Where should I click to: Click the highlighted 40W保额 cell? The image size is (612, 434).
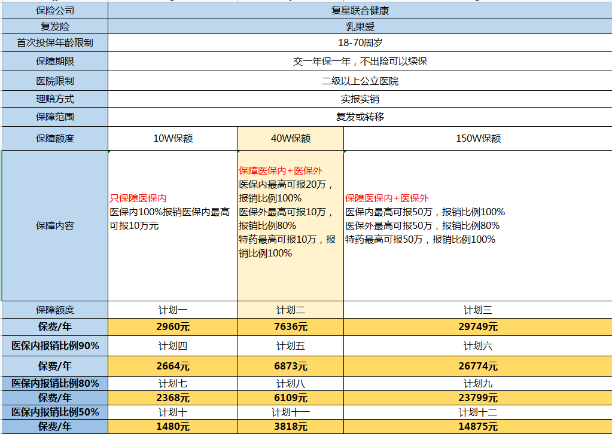(290, 139)
